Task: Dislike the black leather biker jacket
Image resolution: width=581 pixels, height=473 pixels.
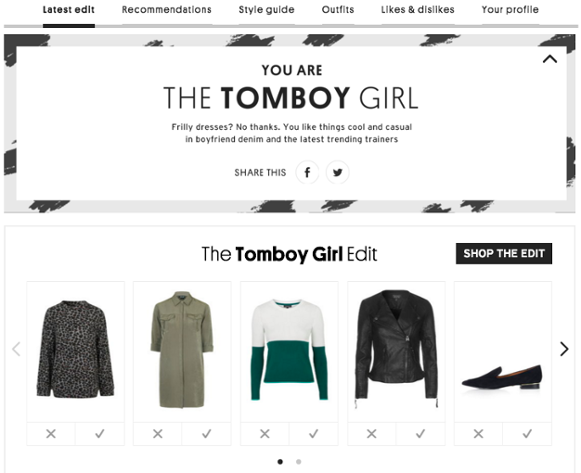Action: point(372,434)
